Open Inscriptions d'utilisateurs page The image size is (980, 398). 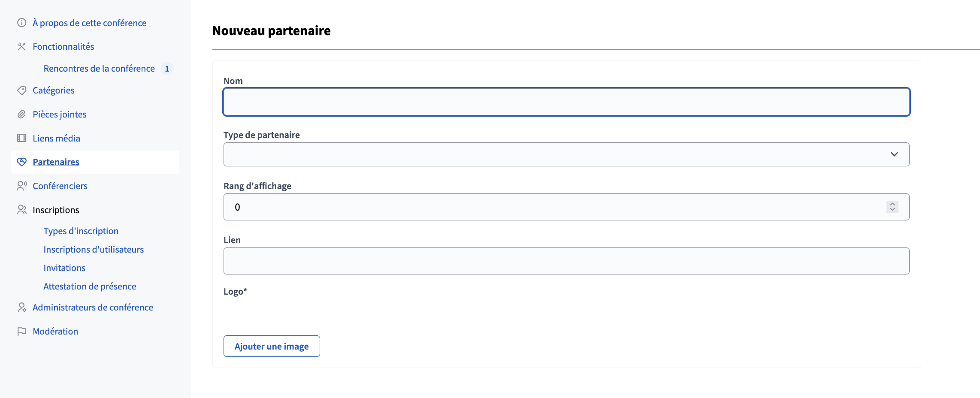[94, 250]
